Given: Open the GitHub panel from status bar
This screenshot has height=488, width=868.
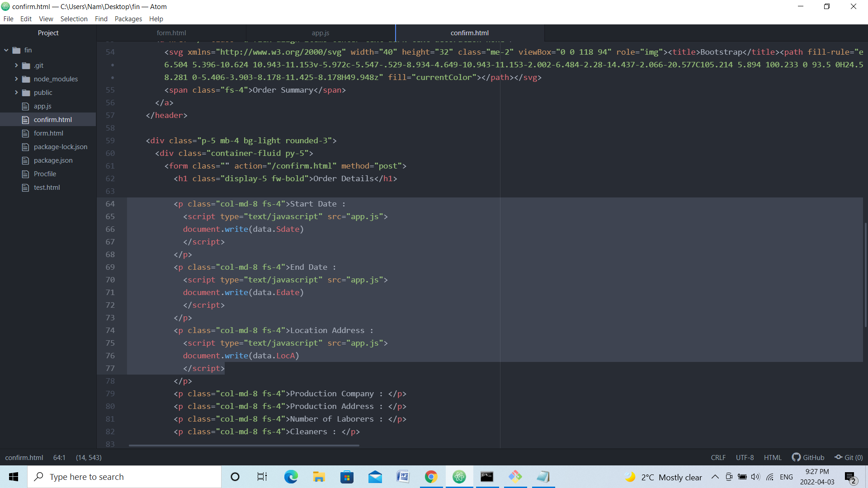Looking at the screenshot, I should coord(808,458).
